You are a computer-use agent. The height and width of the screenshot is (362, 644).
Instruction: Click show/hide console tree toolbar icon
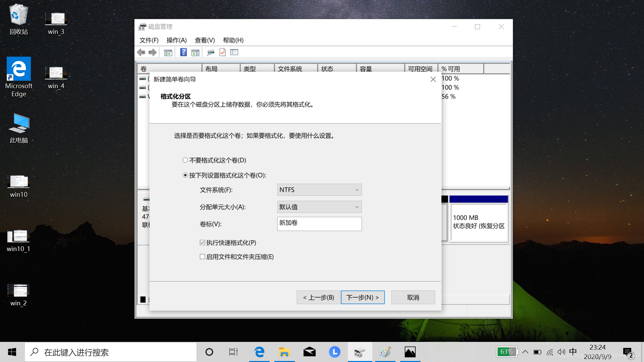click(x=168, y=53)
